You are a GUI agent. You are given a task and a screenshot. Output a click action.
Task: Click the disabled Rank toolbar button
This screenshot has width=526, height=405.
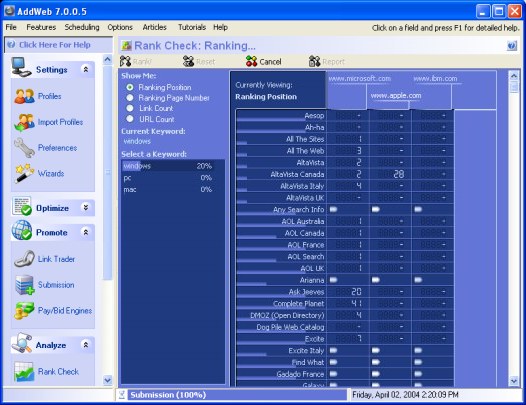[x=136, y=61]
